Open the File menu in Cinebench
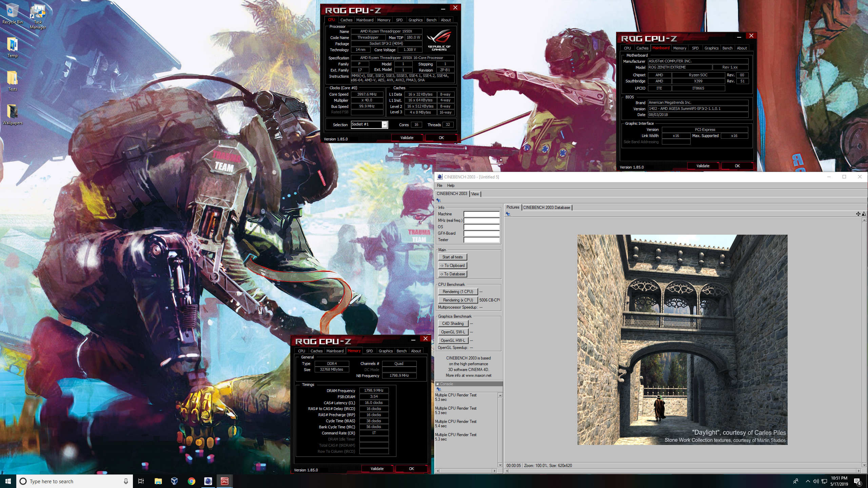868x488 pixels. point(439,186)
